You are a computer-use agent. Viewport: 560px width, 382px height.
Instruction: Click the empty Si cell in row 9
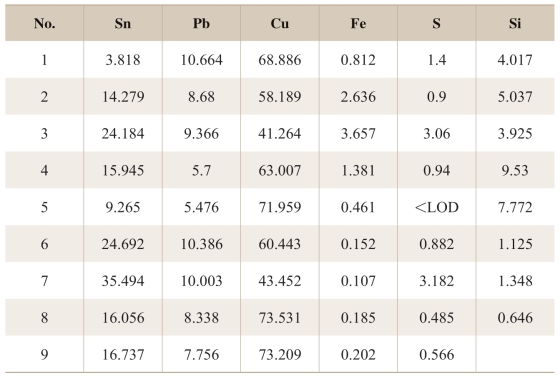coord(515,355)
